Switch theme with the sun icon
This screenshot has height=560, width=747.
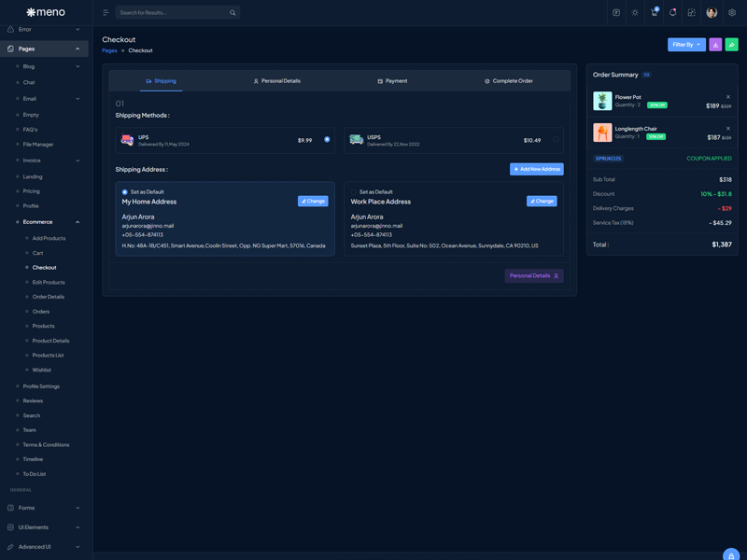[635, 13]
